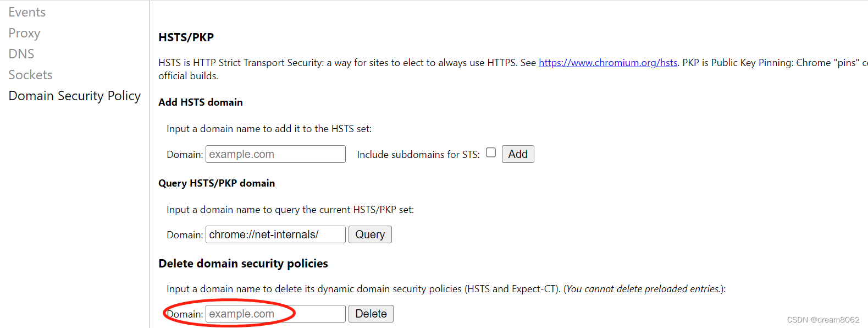Select Domain Security Policy in sidebar
Image resolution: width=868 pixels, height=328 pixels.
(x=74, y=95)
